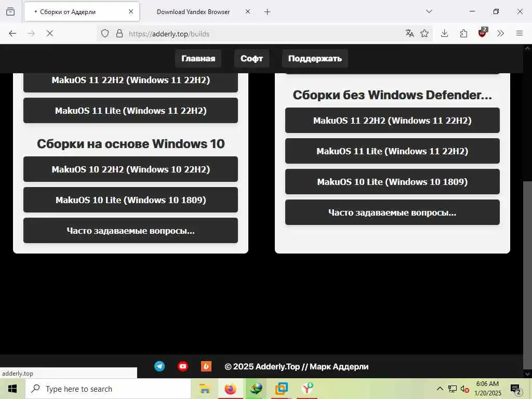Image resolution: width=532 pixels, height=399 pixels.
Task: Click the taskbar search box
Action: click(108, 389)
